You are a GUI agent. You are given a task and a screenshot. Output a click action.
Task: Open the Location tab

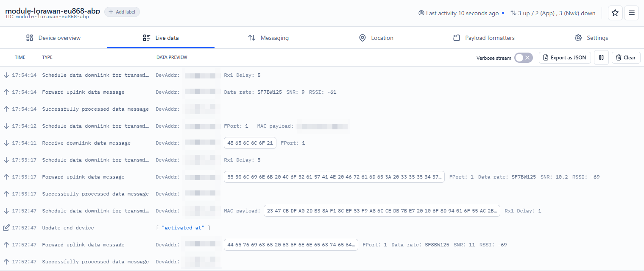click(x=376, y=38)
